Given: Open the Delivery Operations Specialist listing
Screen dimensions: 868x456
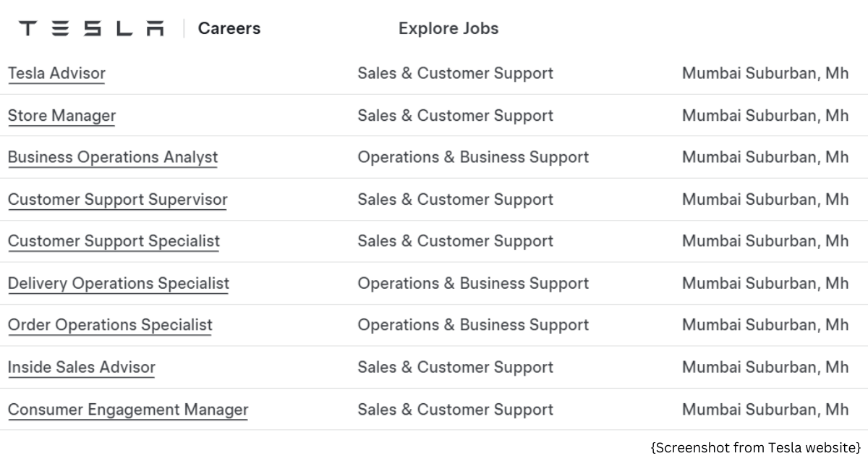Looking at the screenshot, I should (x=119, y=283).
